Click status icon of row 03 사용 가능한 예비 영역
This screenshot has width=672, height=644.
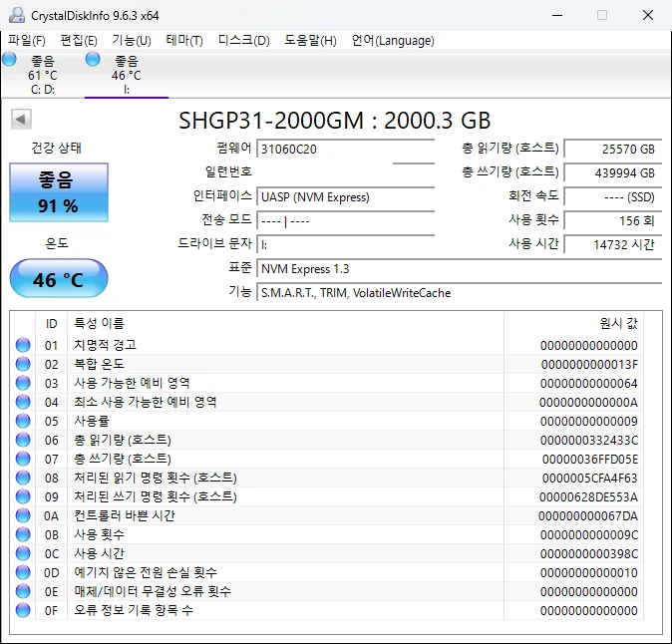[23, 383]
